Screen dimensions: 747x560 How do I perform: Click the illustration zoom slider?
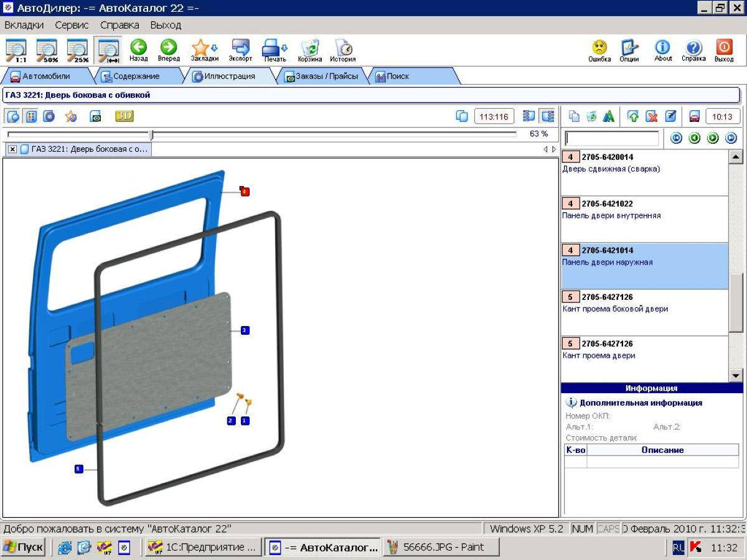tap(151, 134)
